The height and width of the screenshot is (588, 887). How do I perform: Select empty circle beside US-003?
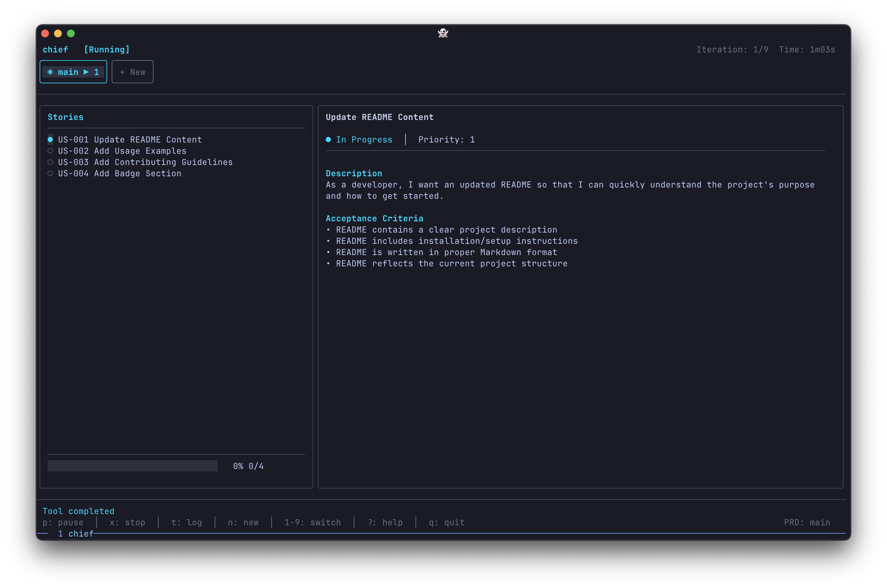click(50, 162)
